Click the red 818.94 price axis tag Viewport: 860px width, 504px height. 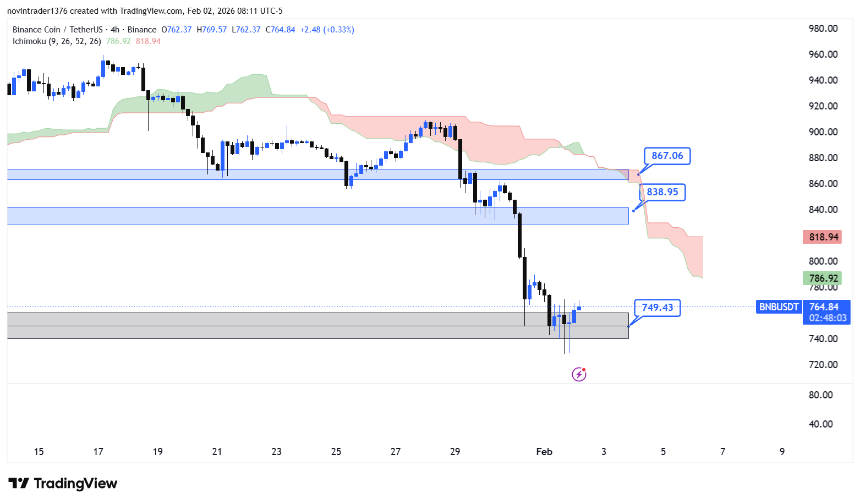823,237
